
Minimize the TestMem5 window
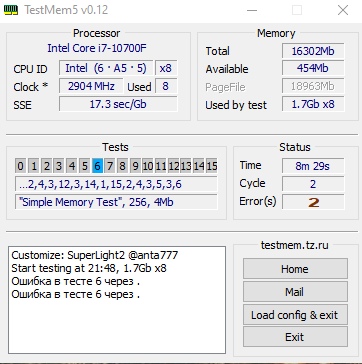(x=252, y=10)
